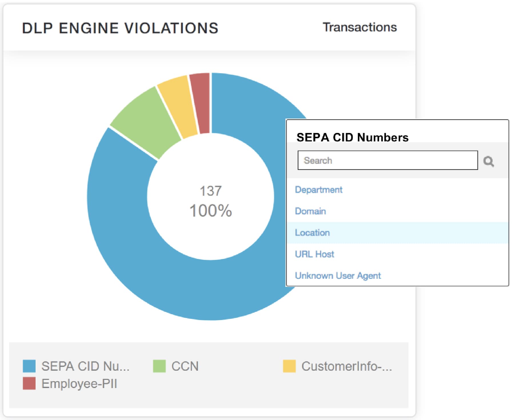Toggle the yellow CustomerInfo legend swatch

coord(289,366)
